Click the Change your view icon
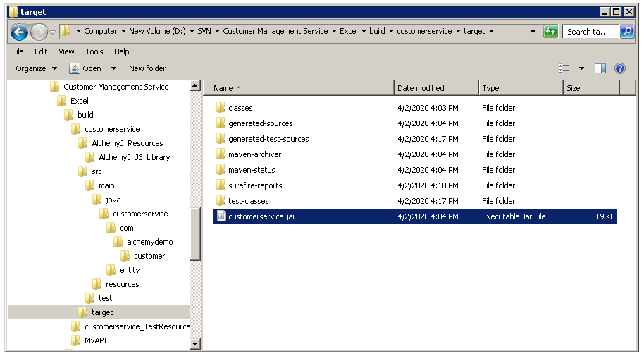644x356 pixels. [564, 68]
